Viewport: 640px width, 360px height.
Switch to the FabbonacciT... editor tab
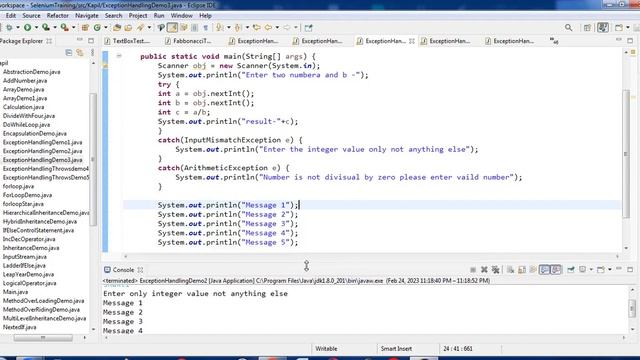tap(188, 41)
